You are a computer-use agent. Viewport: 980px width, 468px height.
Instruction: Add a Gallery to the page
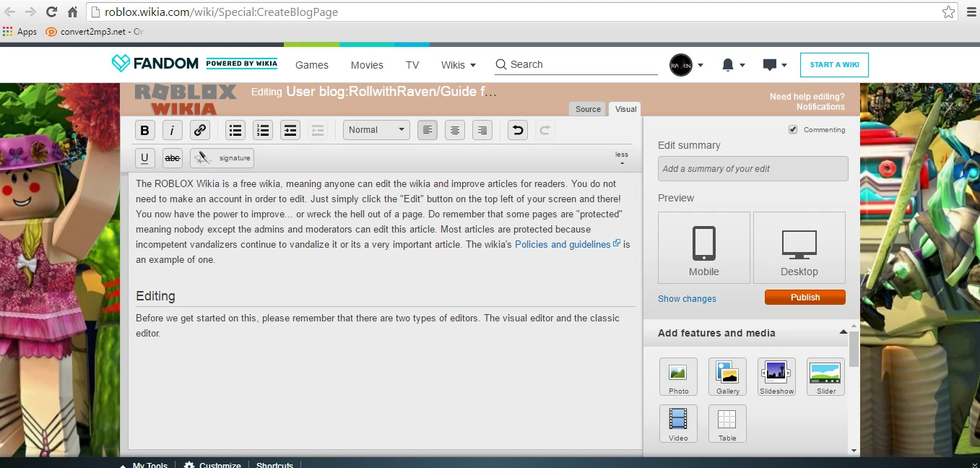[727, 376]
